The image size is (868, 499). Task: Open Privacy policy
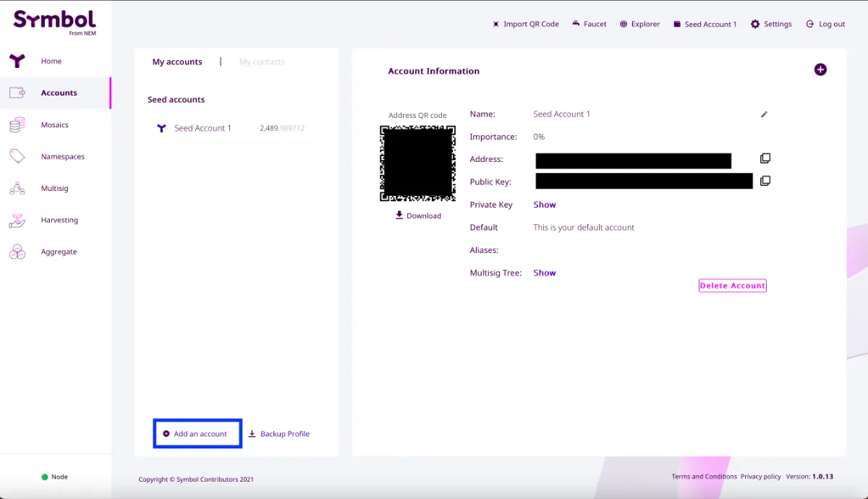click(760, 477)
